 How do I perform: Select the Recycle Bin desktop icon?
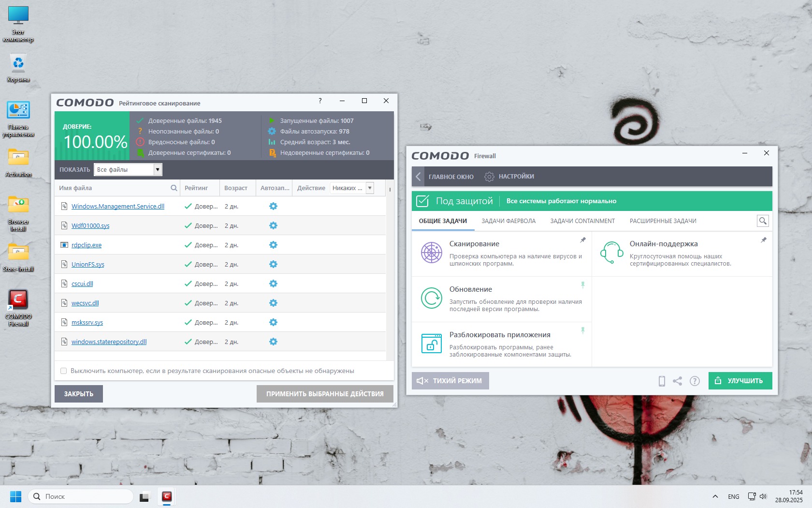(x=18, y=68)
